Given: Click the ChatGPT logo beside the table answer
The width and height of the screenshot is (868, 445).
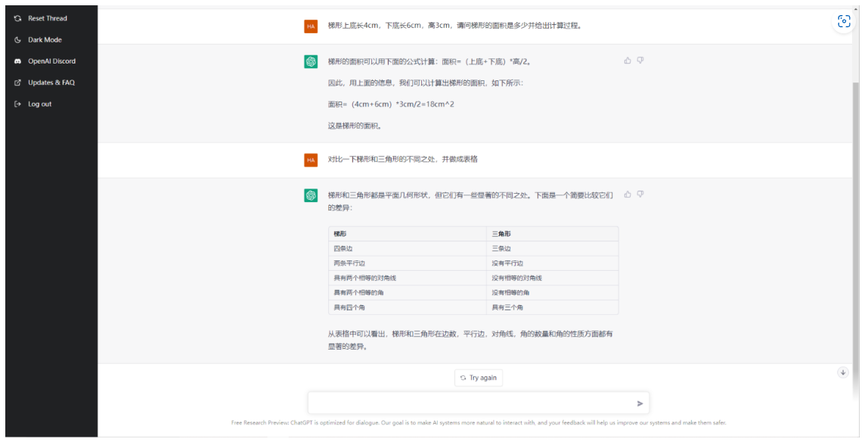Looking at the screenshot, I should coord(311,195).
